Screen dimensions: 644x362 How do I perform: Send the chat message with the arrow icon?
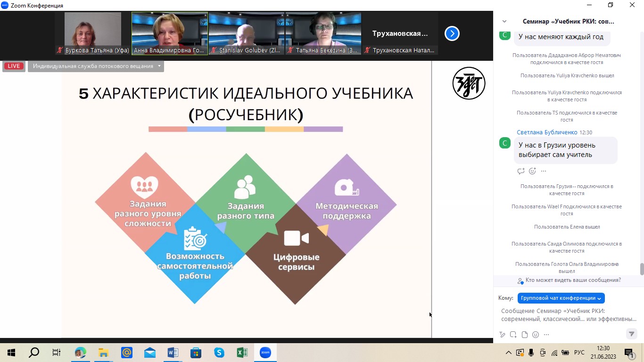tap(631, 334)
